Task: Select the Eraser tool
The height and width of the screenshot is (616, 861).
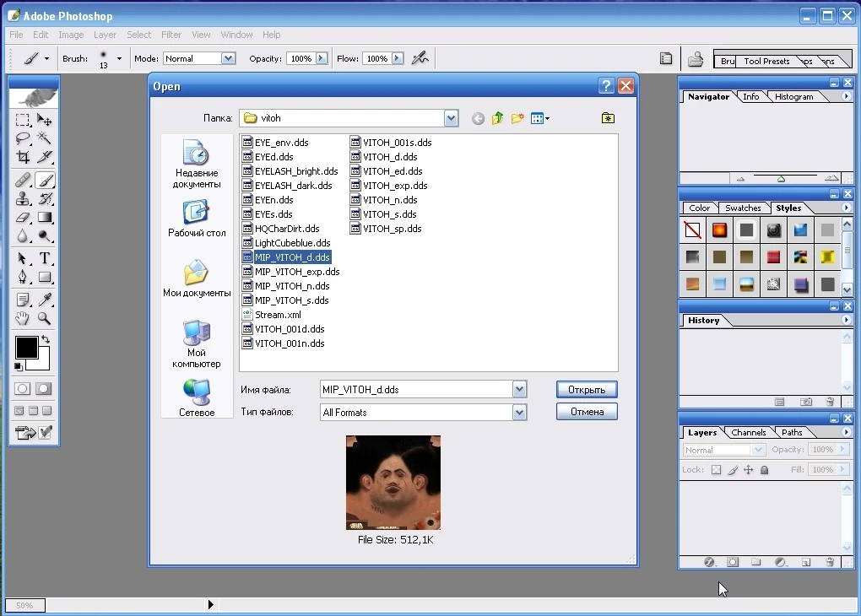Action: point(23,218)
